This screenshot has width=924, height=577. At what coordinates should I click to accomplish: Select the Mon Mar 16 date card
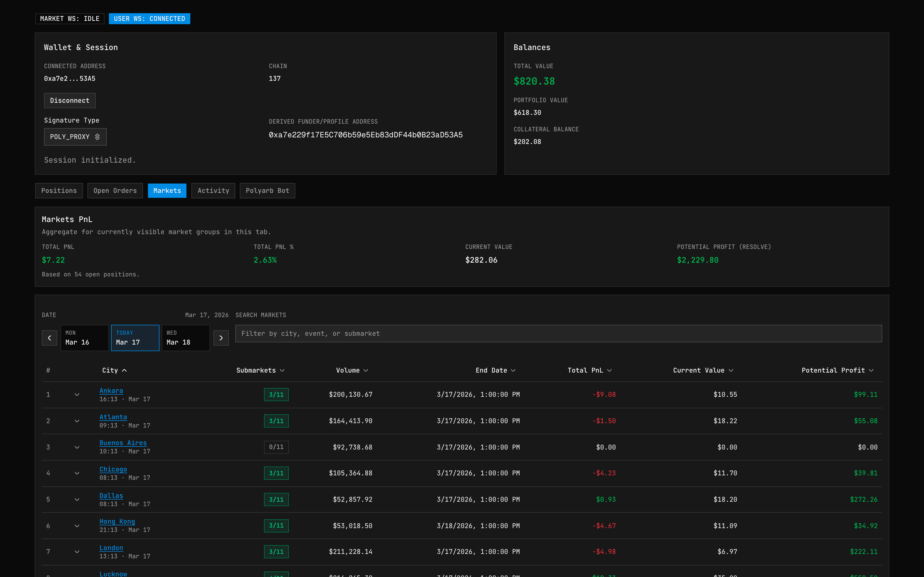(84, 338)
